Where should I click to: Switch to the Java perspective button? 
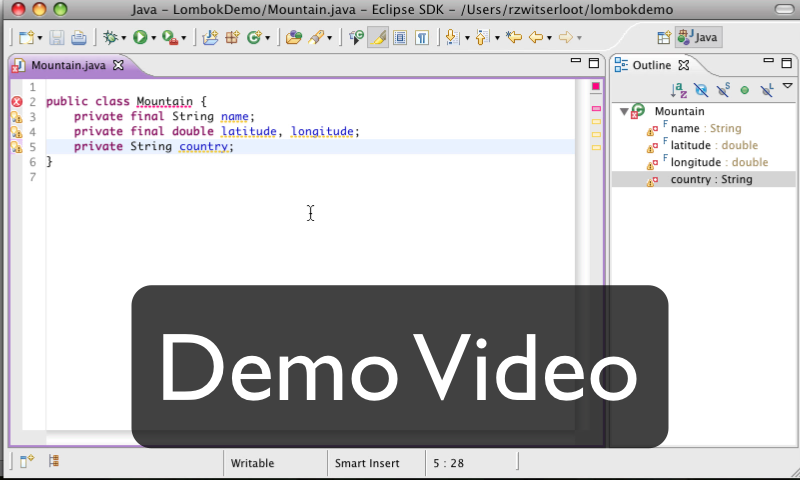pos(698,38)
